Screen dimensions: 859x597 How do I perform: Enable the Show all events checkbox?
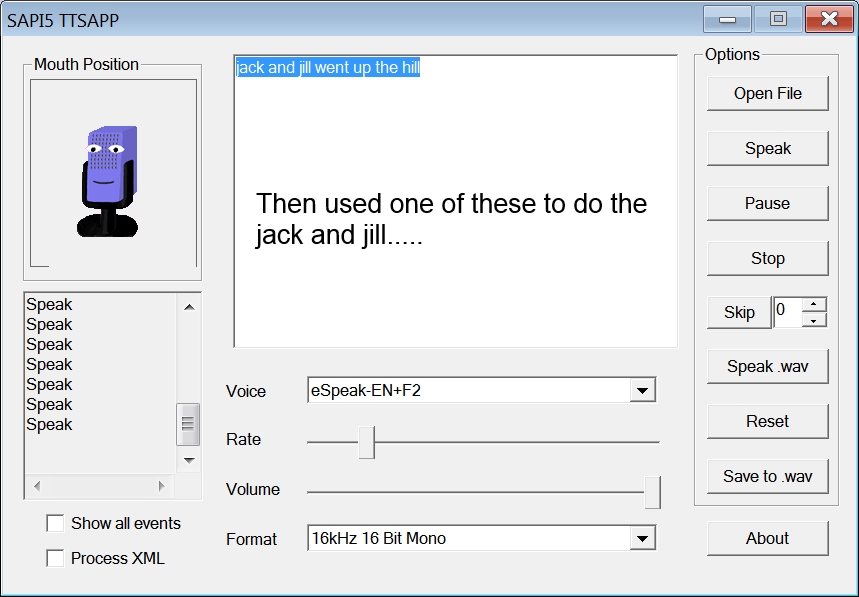tap(55, 523)
